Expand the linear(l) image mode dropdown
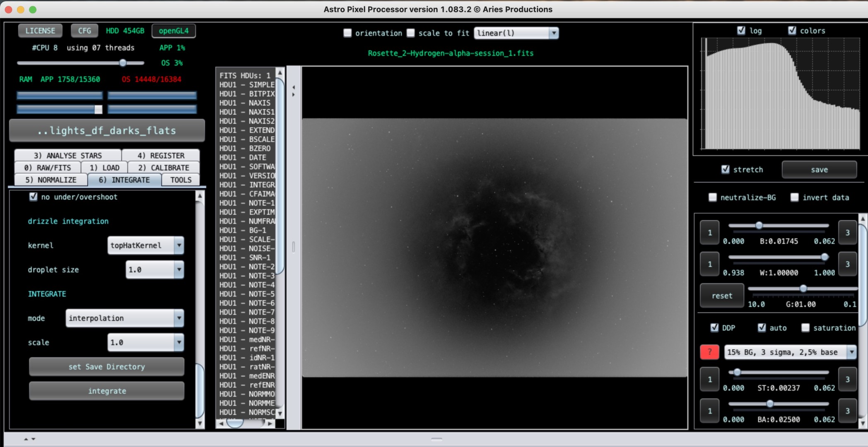868x447 pixels. [x=553, y=33]
